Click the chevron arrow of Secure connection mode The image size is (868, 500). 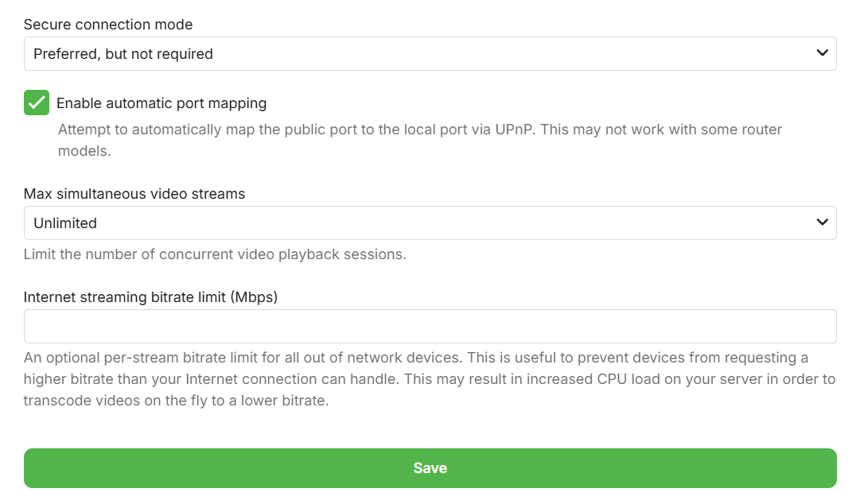[823, 53]
